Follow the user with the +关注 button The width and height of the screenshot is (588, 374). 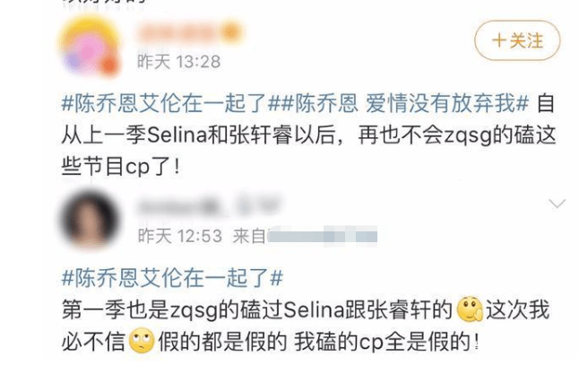click(x=517, y=40)
